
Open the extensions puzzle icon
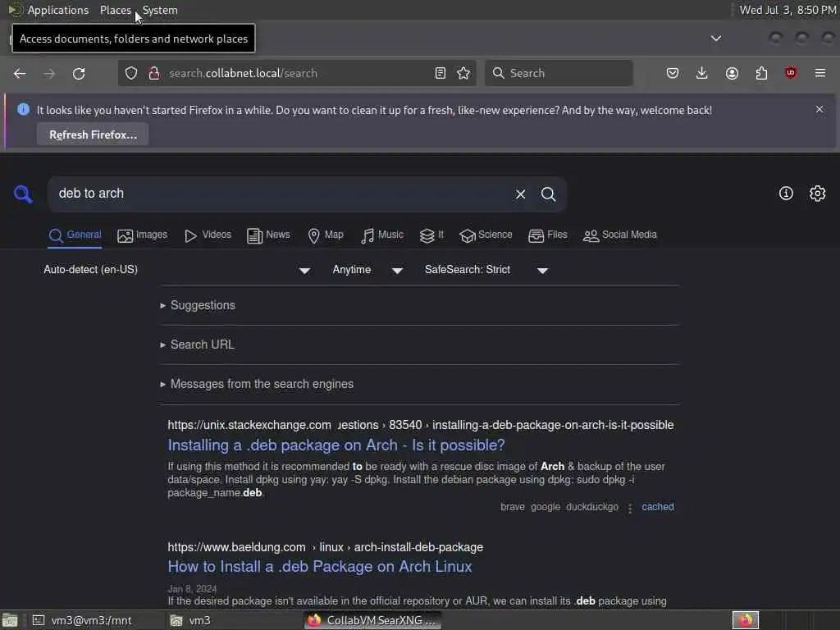[761, 73]
